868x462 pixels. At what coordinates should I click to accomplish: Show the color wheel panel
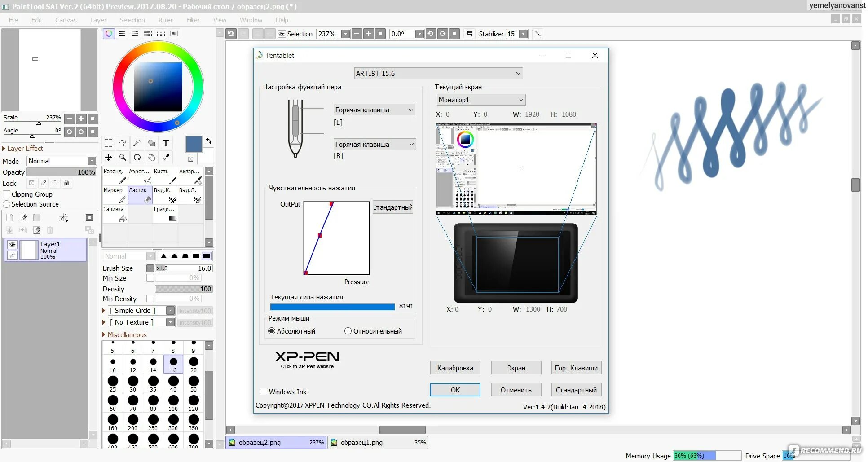click(x=109, y=34)
